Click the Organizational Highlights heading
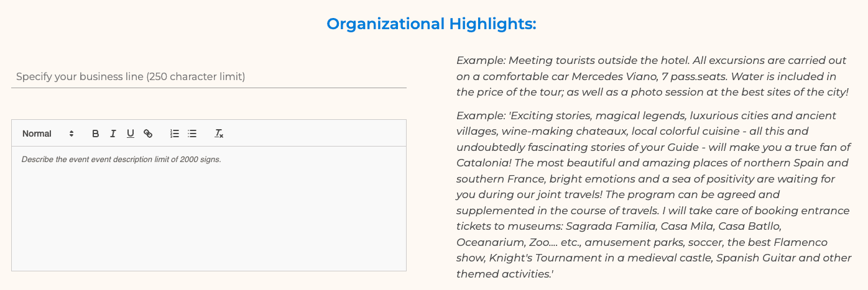 432,24
